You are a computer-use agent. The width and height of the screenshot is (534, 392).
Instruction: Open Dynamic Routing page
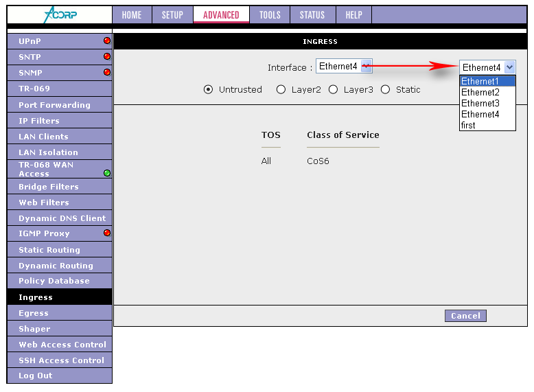[60, 265]
